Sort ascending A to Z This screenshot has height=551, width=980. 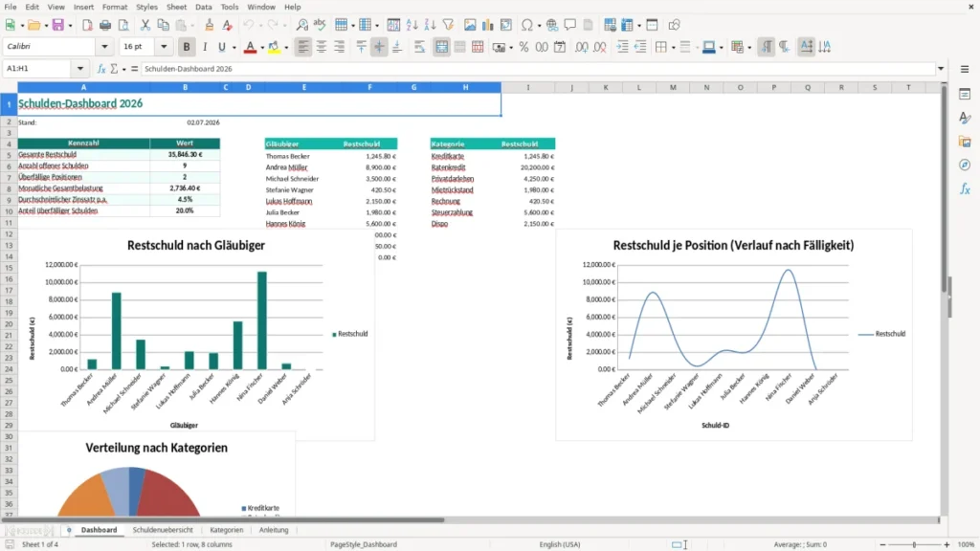[412, 25]
